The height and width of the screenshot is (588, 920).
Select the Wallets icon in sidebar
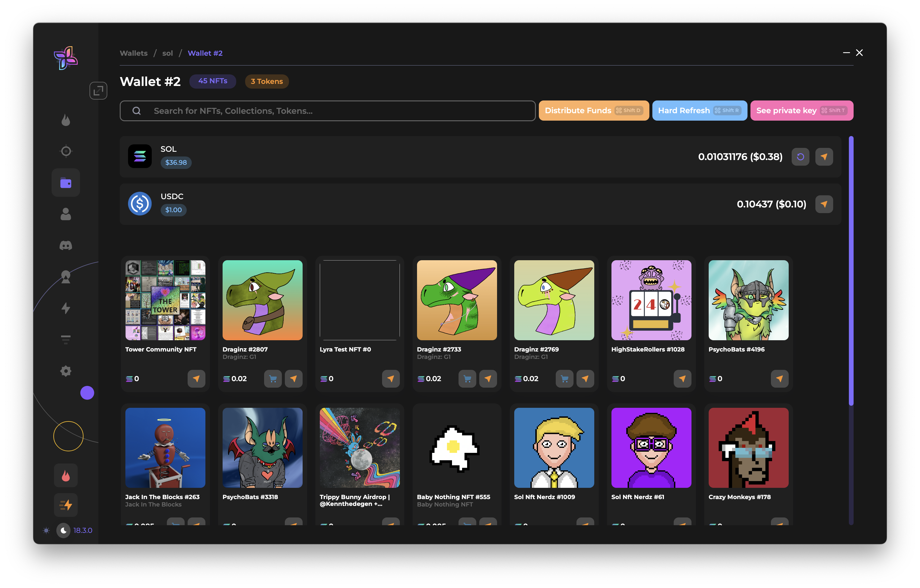[x=66, y=183]
